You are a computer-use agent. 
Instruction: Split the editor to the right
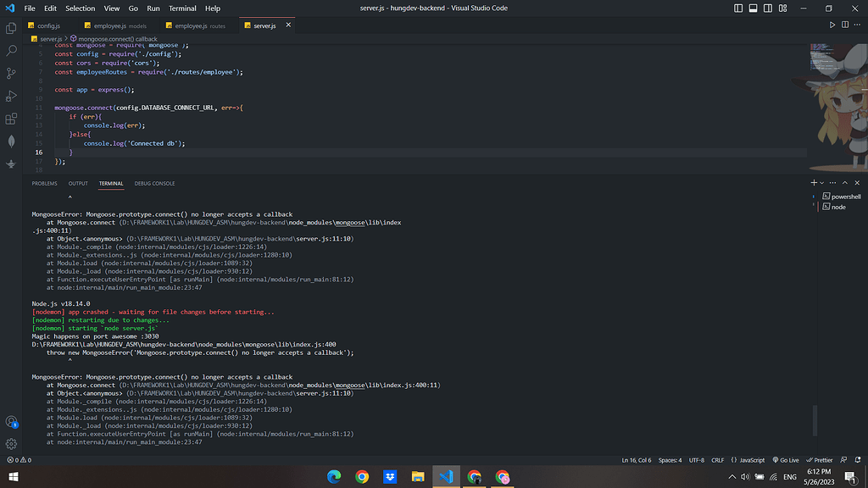(844, 25)
